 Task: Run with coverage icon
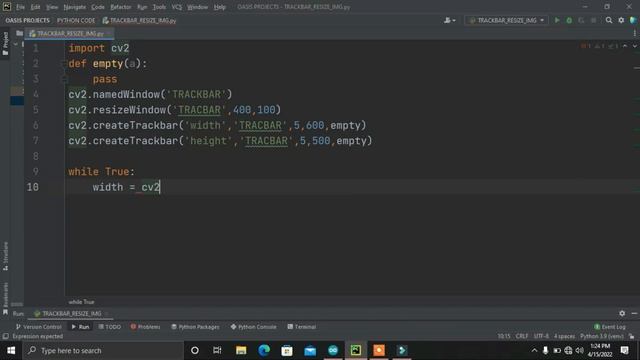(x=581, y=20)
